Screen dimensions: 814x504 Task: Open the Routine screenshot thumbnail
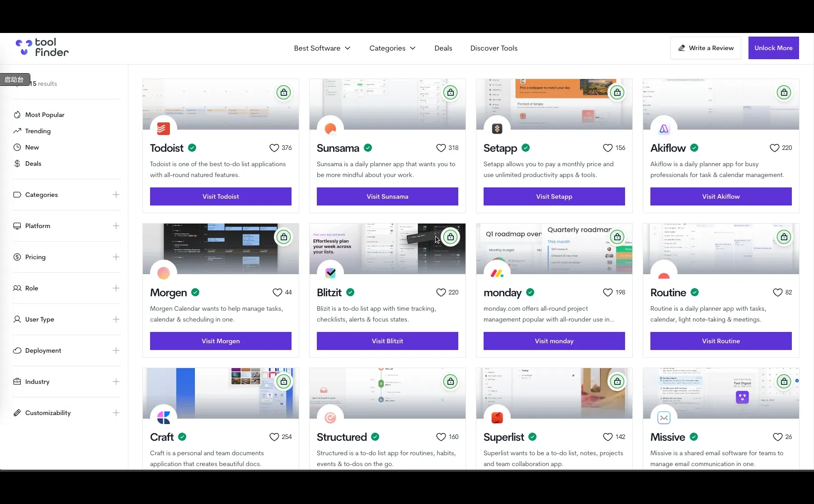[x=721, y=249]
